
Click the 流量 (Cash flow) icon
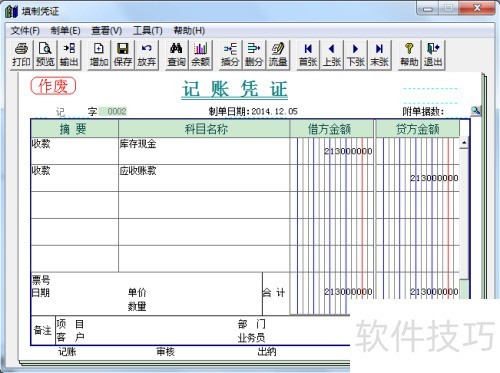[278, 55]
